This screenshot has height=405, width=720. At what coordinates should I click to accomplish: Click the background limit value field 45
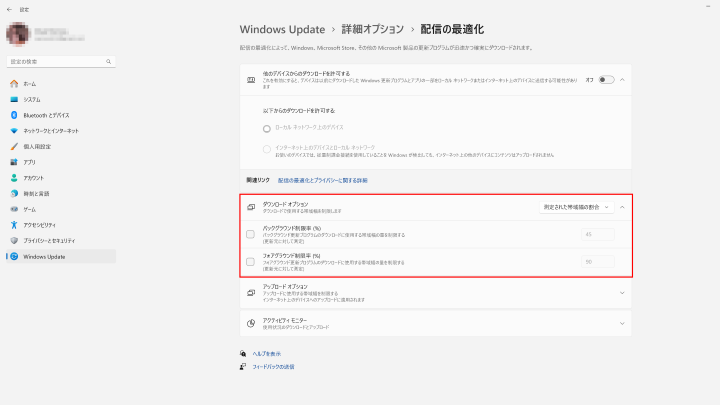pos(597,234)
